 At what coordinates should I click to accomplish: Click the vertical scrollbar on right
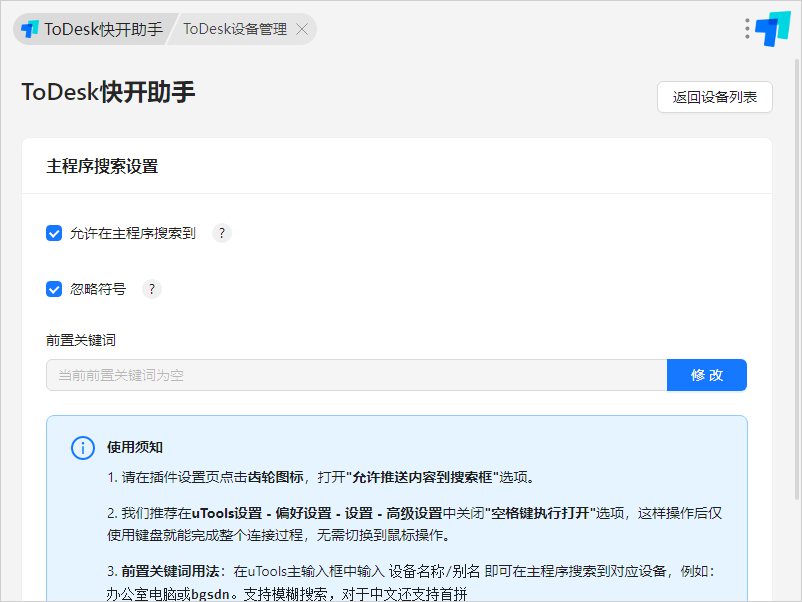click(797, 279)
